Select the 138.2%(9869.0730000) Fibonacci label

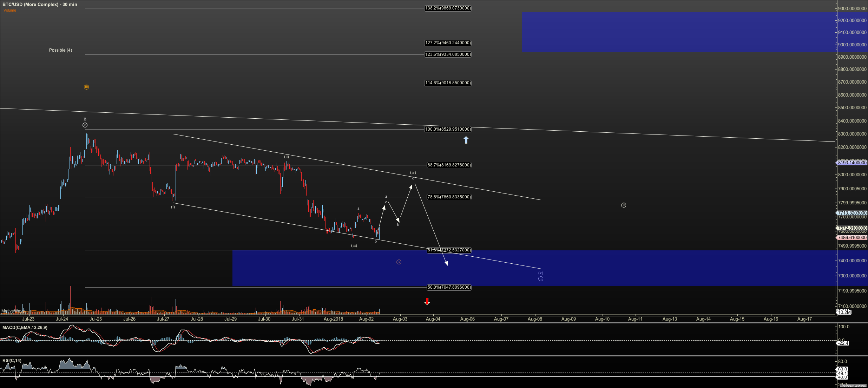tap(448, 8)
